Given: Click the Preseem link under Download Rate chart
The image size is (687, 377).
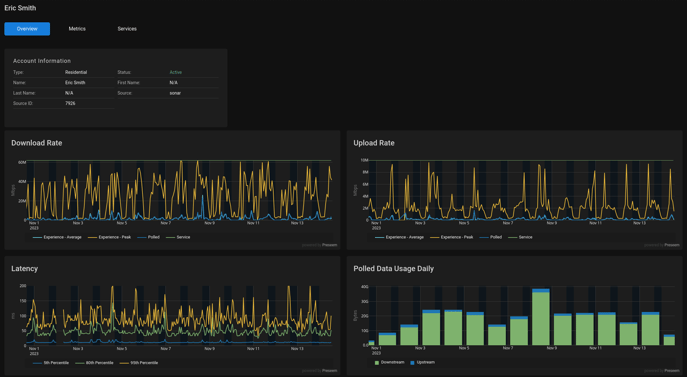Looking at the screenshot, I should (329, 245).
